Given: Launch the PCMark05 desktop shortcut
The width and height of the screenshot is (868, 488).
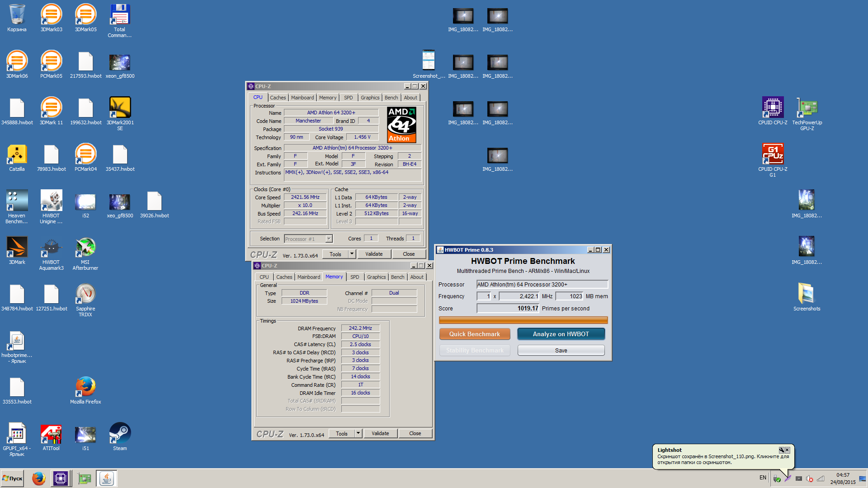Looking at the screenshot, I should point(51,65).
